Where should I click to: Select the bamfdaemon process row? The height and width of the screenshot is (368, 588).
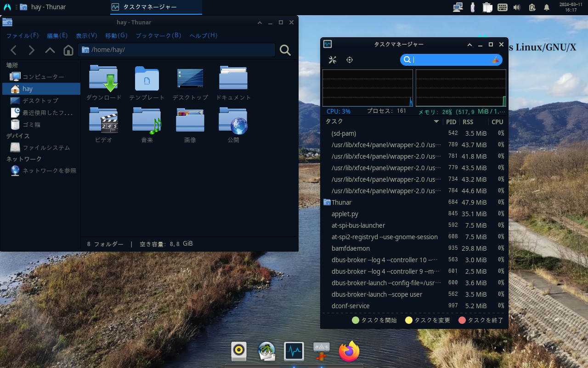(414, 248)
